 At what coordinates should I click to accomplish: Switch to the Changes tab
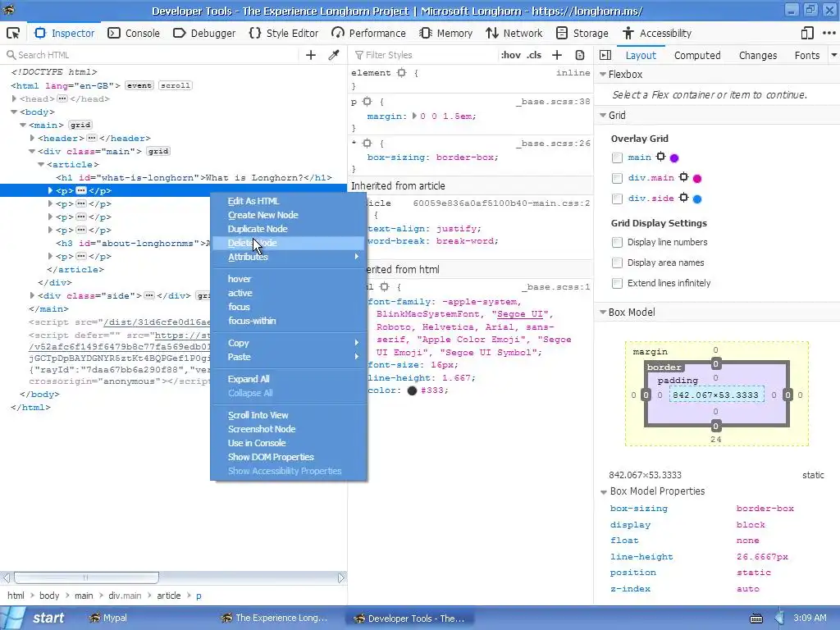[x=757, y=55]
